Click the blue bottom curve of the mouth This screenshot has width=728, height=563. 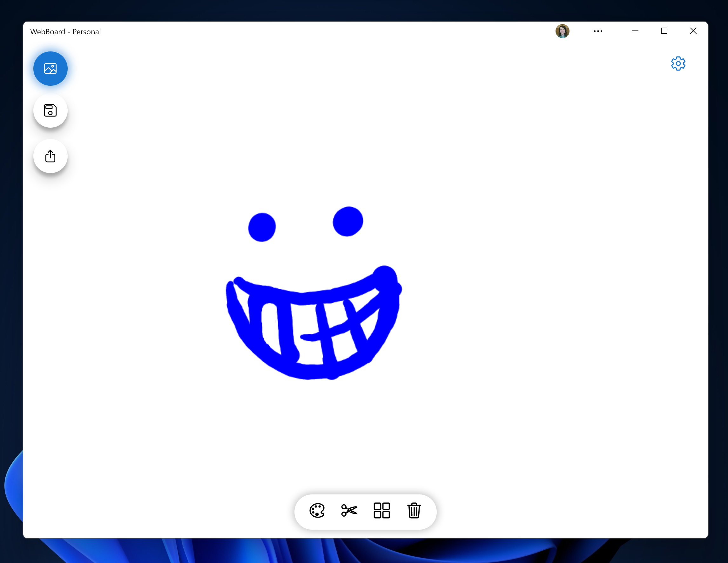pyautogui.click(x=308, y=372)
